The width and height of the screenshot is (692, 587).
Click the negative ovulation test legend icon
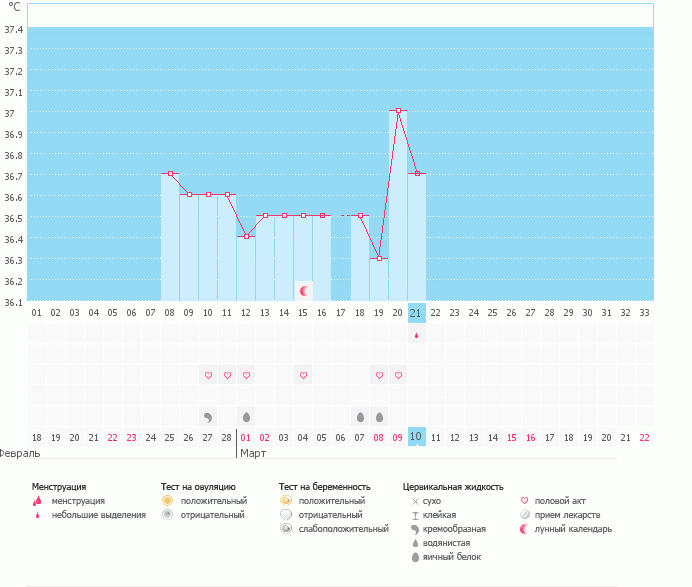click(x=168, y=514)
